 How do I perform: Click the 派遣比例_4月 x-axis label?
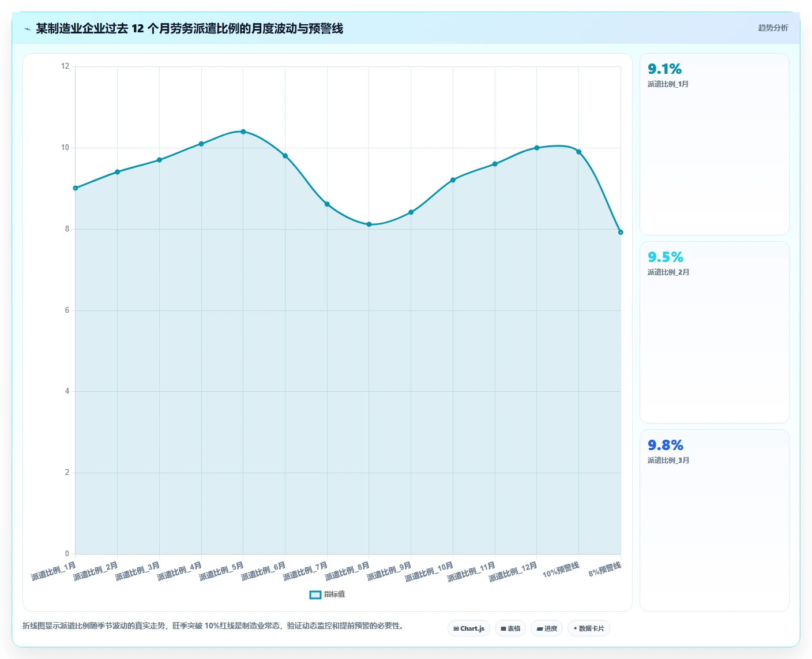coord(179,571)
